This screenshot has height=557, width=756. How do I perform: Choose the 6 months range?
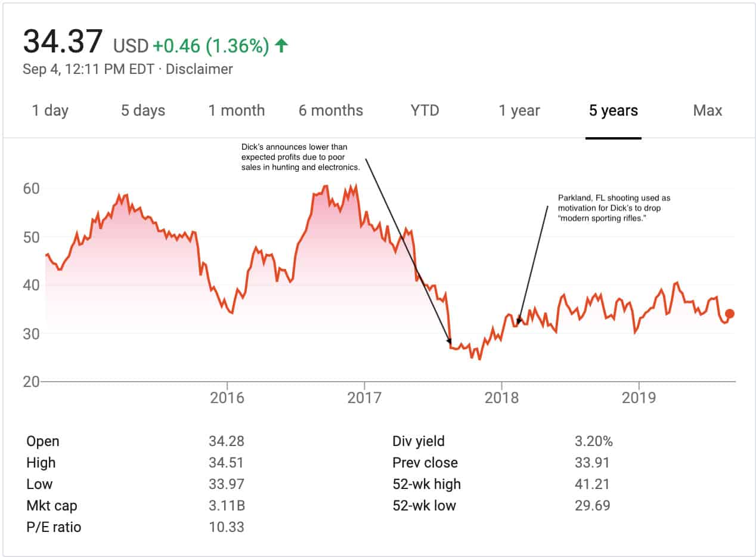(331, 110)
